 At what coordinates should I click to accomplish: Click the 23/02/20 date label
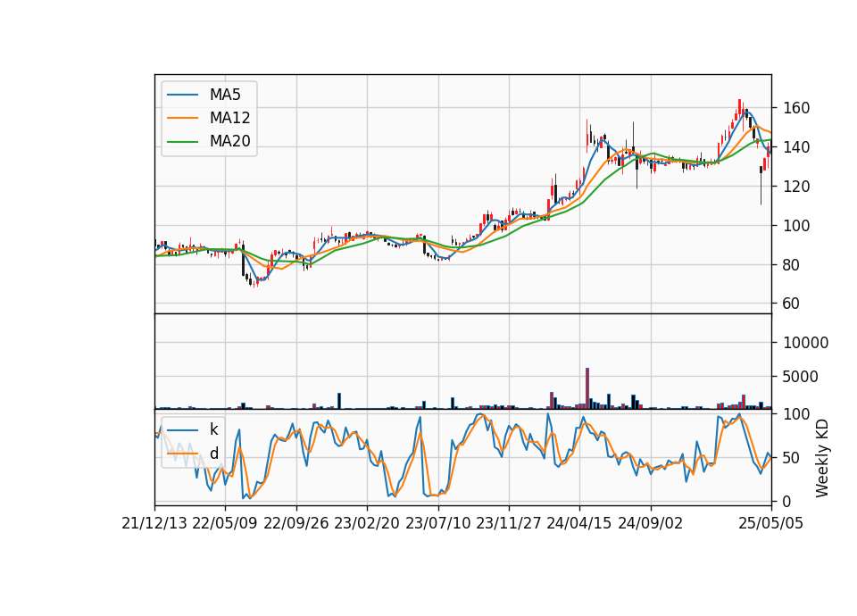click(367, 524)
